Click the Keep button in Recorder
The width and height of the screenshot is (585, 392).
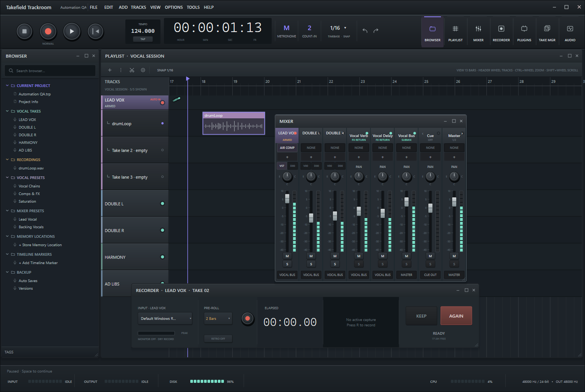click(x=421, y=316)
